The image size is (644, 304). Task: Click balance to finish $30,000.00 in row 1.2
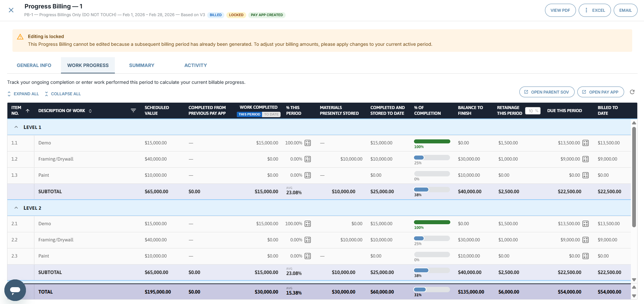pyautogui.click(x=469, y=159)
